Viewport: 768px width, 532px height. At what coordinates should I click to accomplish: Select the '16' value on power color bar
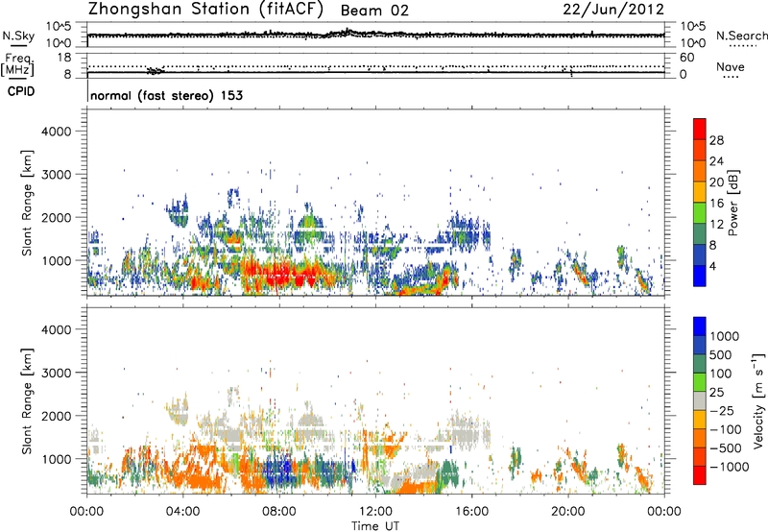(716, 204)
